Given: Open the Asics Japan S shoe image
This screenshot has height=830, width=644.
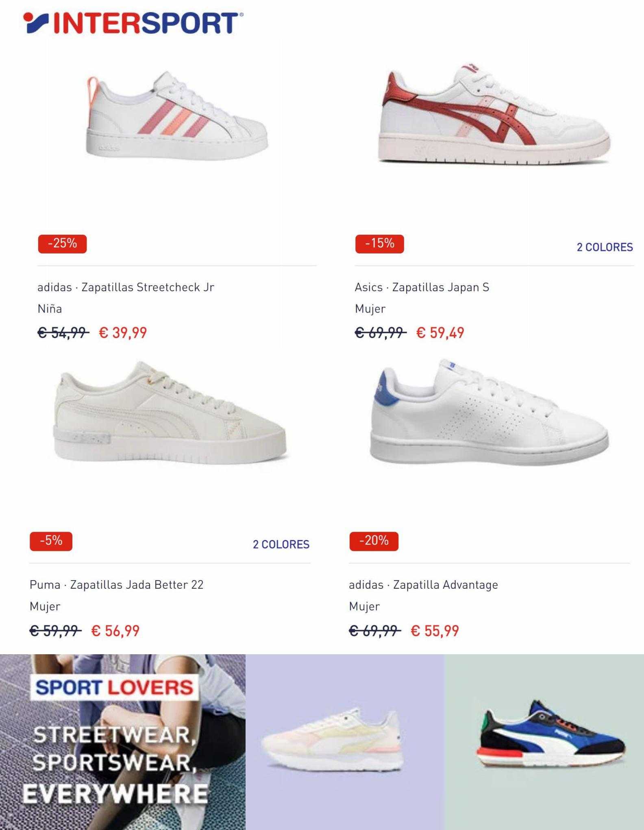Looking at the screenshot, I should pos(494,114).
